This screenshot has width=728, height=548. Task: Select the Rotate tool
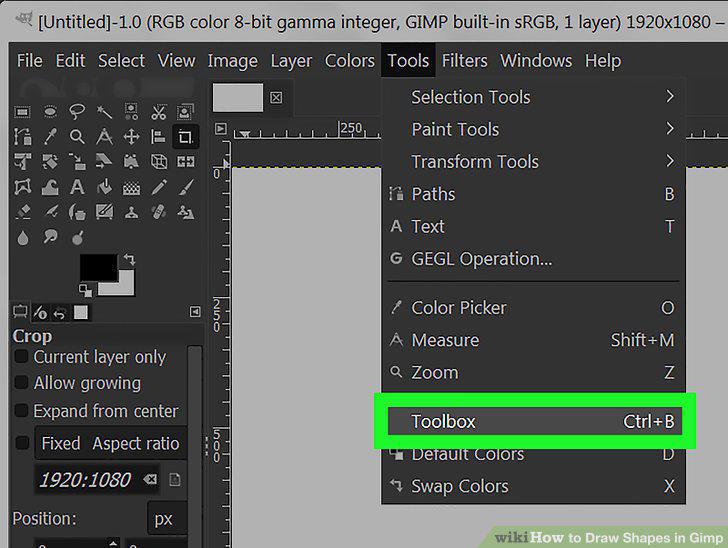50,162
